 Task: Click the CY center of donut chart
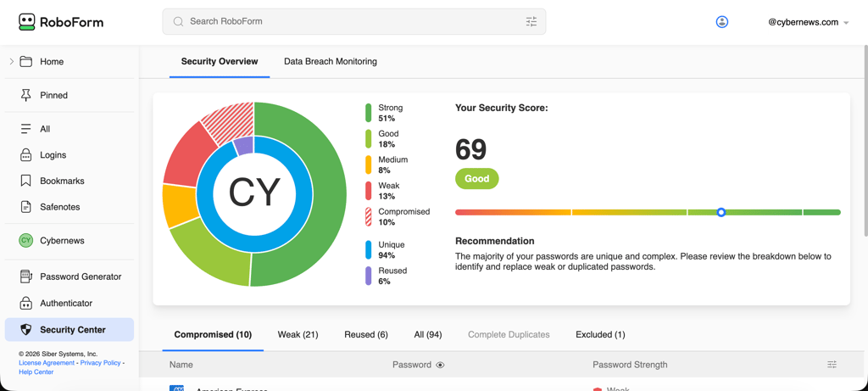(254, 193)
